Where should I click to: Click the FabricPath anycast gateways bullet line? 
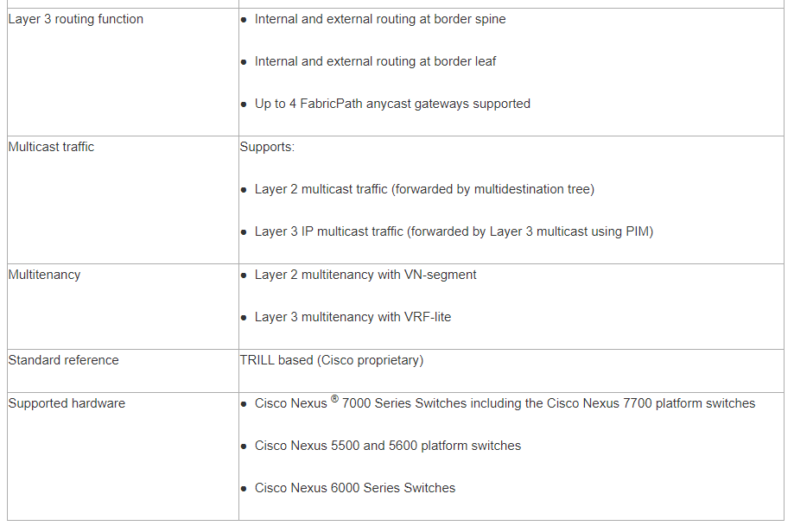[x=392, y=104]
